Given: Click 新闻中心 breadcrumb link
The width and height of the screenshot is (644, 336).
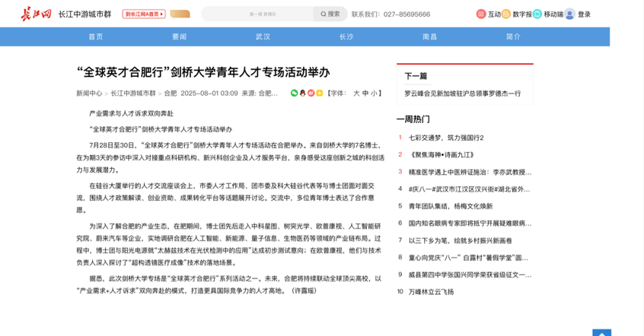Looking at the screenshot, I should pyautogui.click(x=89, y=94).
